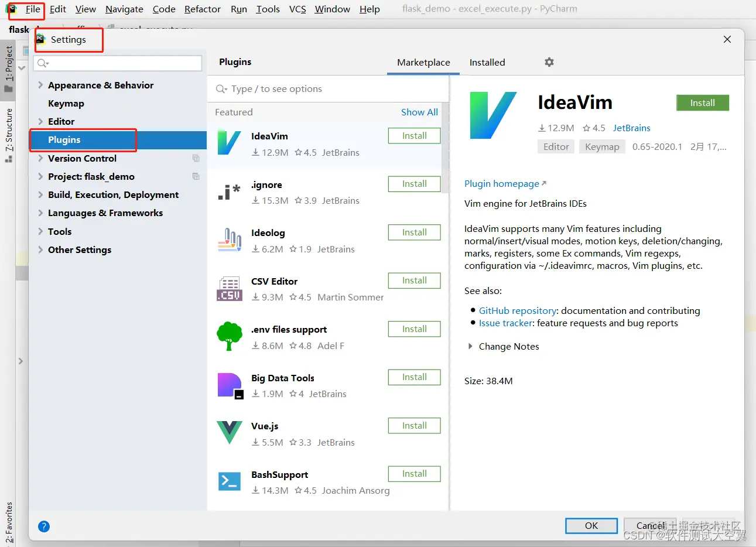Image resolution: width=756 pixels, height=547 pixels.
Task: Click the IdeaVim plugin icon in list
Action: pos(229,143)
